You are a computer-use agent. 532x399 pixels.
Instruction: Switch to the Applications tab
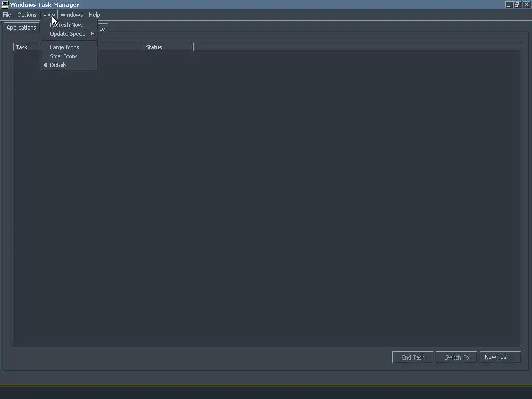click(x=21, y=28)
